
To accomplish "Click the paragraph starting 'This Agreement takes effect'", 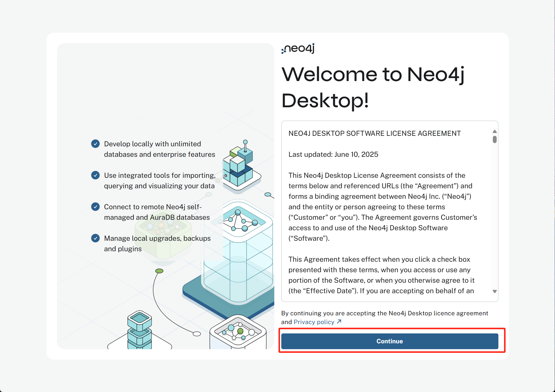I will coord(382,275).
